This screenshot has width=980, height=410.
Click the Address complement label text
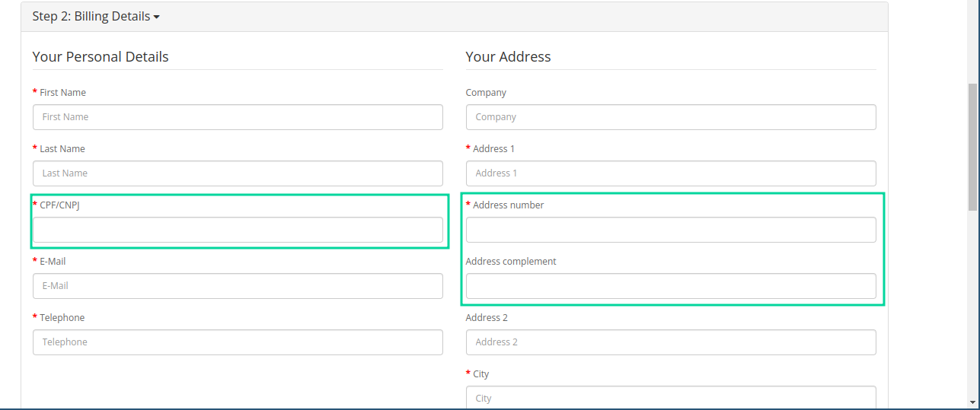511,262
